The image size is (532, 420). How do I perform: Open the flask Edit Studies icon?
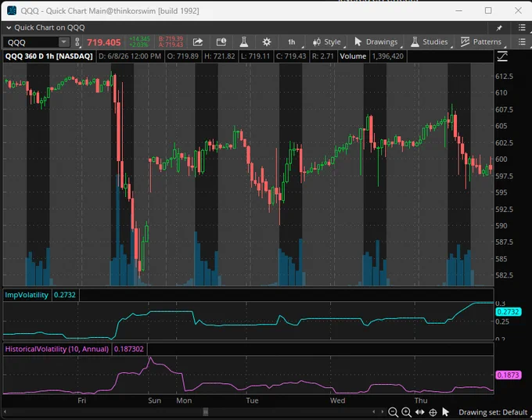243,42
